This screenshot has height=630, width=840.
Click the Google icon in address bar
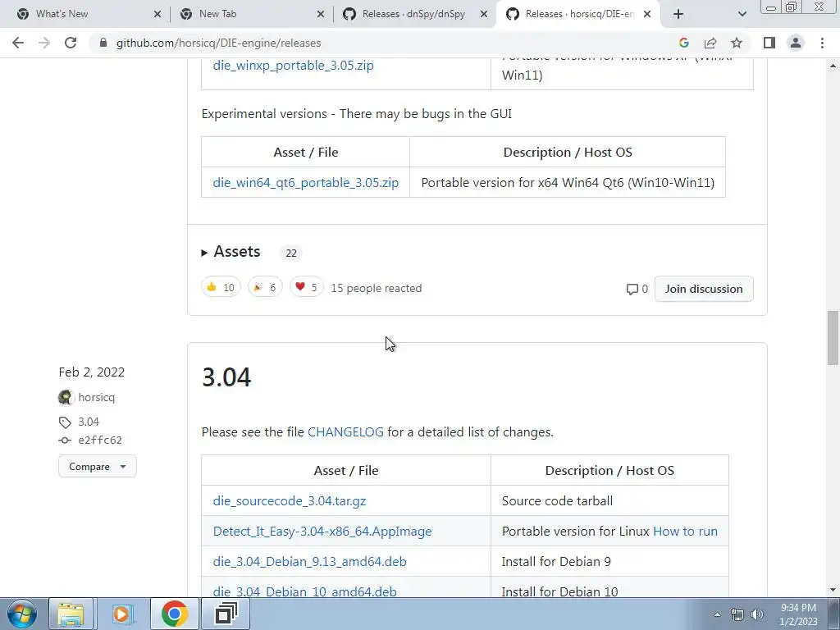point(683,43)
